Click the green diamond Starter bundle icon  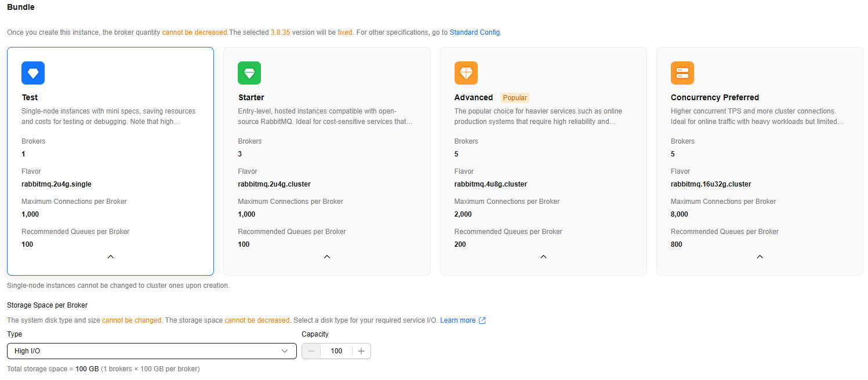(x=249, y=73)
